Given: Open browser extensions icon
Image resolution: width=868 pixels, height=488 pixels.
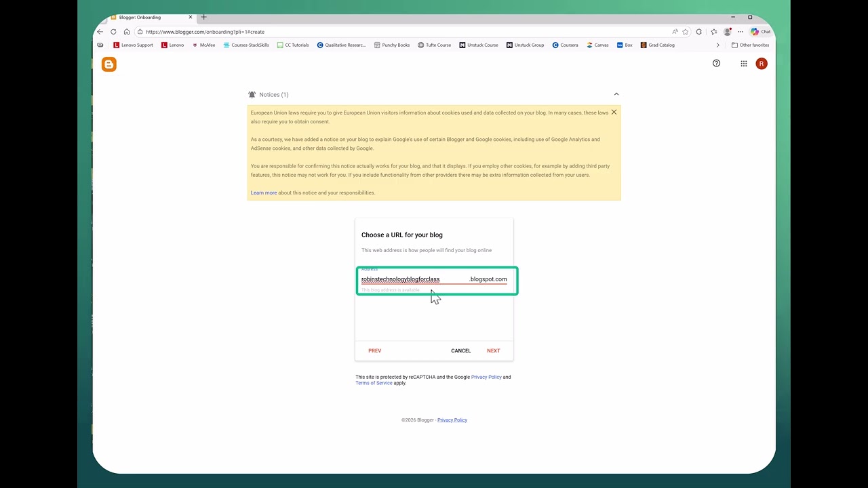Looking at the screenshot, I should 699,32.
